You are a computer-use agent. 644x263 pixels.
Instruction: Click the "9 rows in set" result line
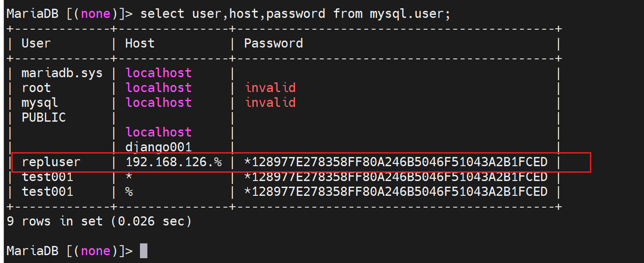tap(99, 221)
